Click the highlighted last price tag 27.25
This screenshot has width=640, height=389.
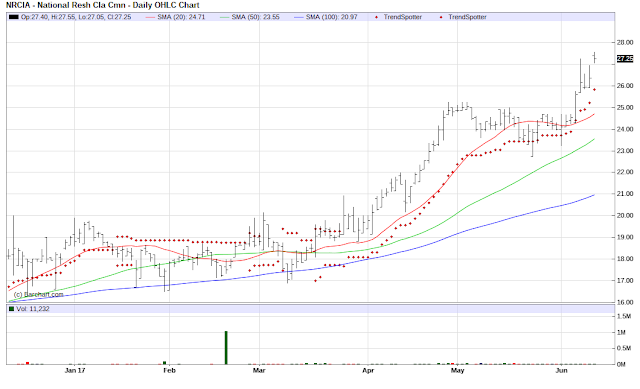click(x=625, y=59)
